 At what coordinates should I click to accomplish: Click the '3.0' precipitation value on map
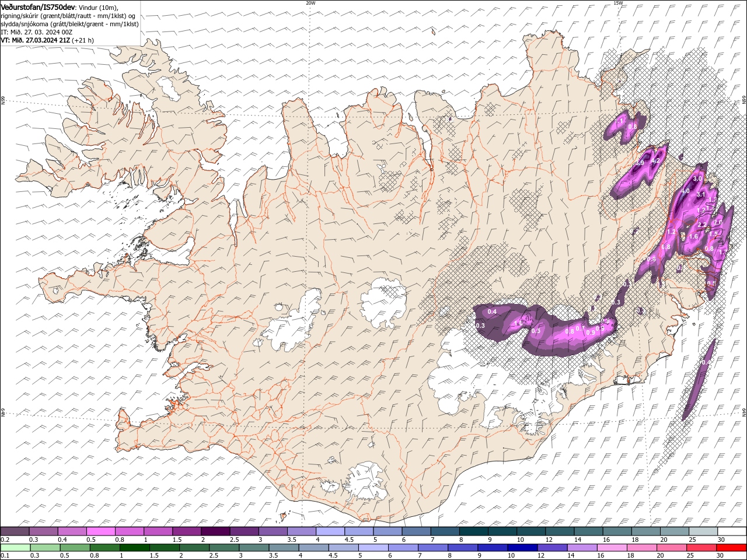coord(696,178)
